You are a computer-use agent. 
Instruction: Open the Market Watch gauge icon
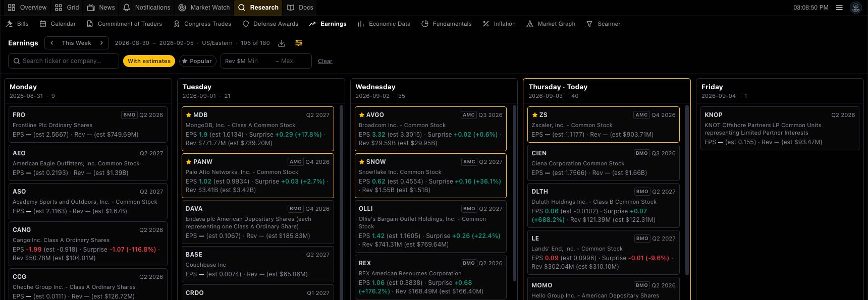click(x=182, y=8)
